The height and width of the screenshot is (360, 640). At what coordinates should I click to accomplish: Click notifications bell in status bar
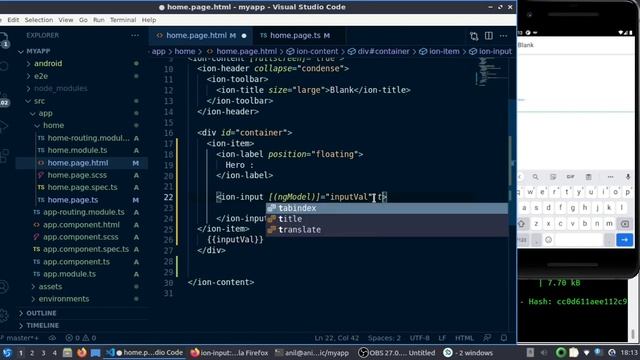[504, 338]
